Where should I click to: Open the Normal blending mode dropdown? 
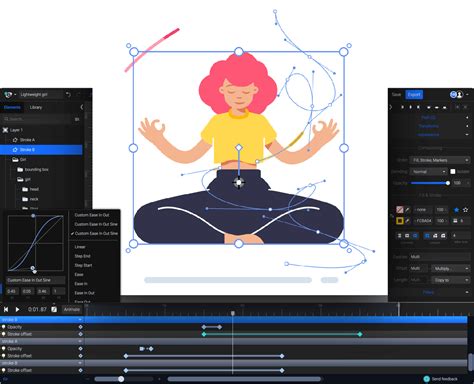[428, 171]
